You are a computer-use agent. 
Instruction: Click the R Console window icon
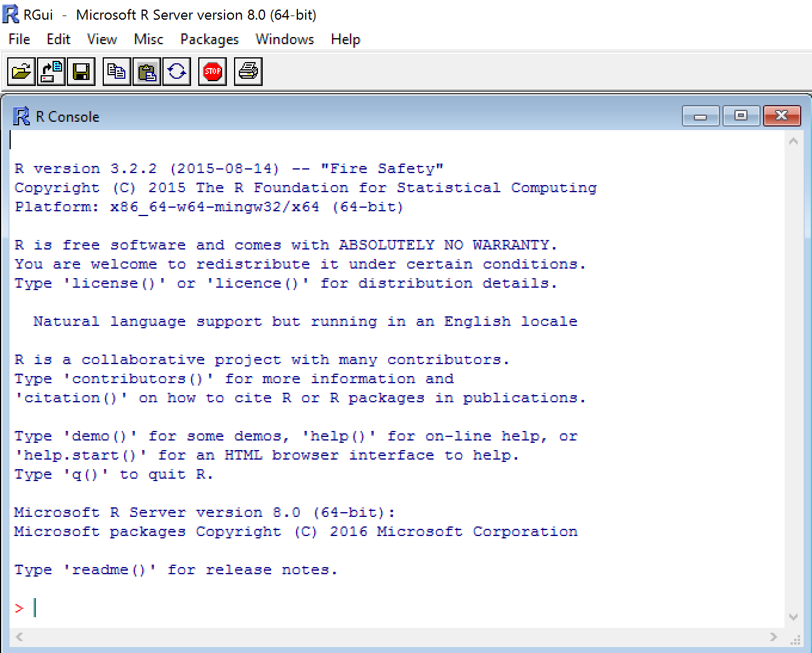(x=21, y=116)
